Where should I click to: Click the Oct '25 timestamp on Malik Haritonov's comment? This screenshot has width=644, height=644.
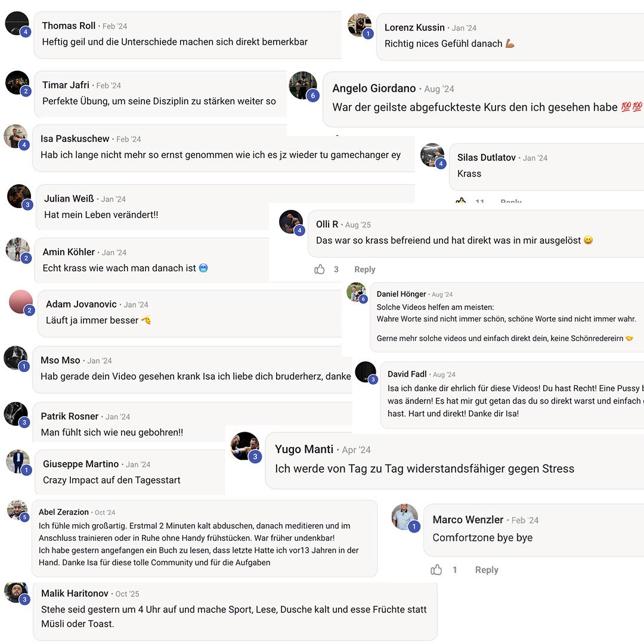pos(127,594)
